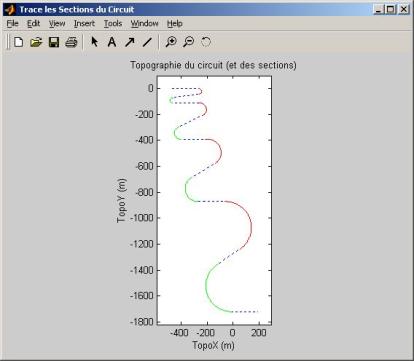Activate the Edit Plot arrow pointer tool
Image resolution: width=414 pixels, height=361 pixels.
tap(95, 42)
